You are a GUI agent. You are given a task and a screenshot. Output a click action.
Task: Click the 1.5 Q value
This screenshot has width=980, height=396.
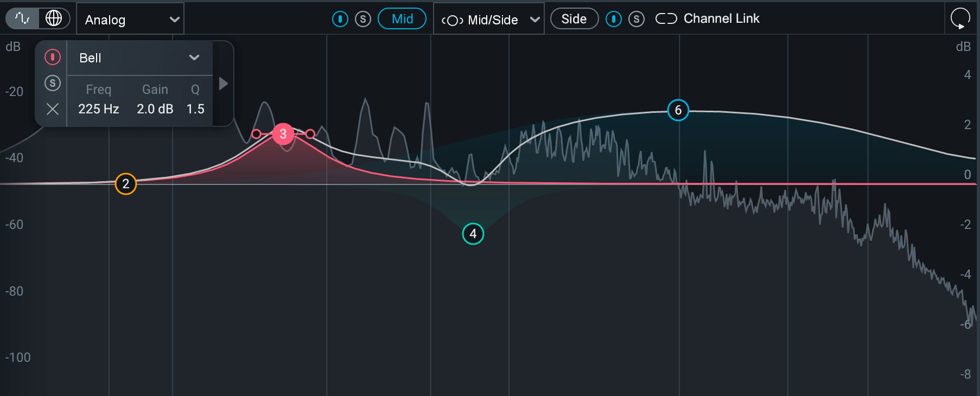(195, 109)
